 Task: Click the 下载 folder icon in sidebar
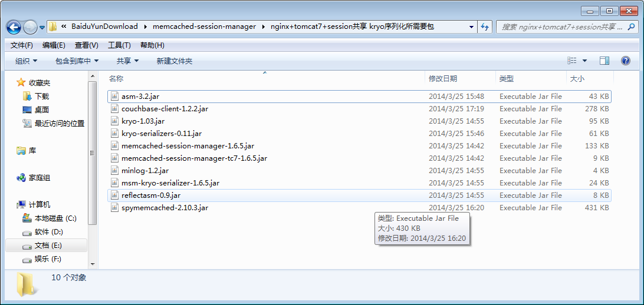(27, 97)
